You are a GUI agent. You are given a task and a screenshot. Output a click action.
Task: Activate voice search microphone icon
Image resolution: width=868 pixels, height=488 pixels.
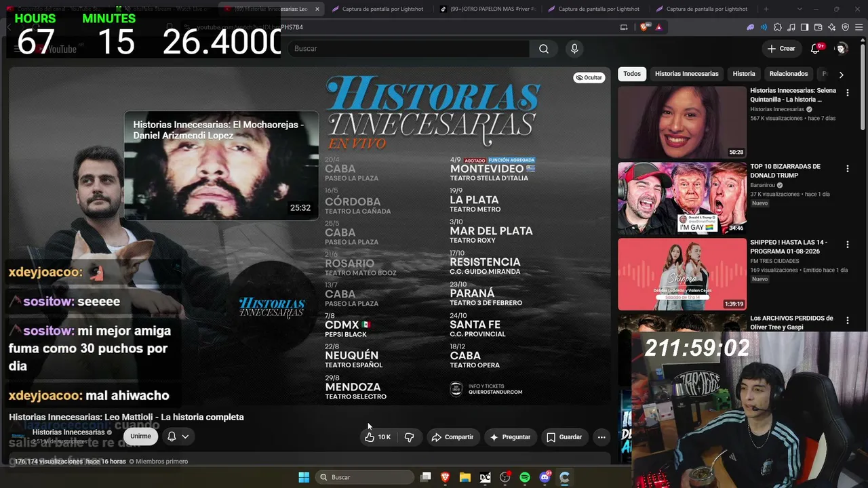coord(574,49)
